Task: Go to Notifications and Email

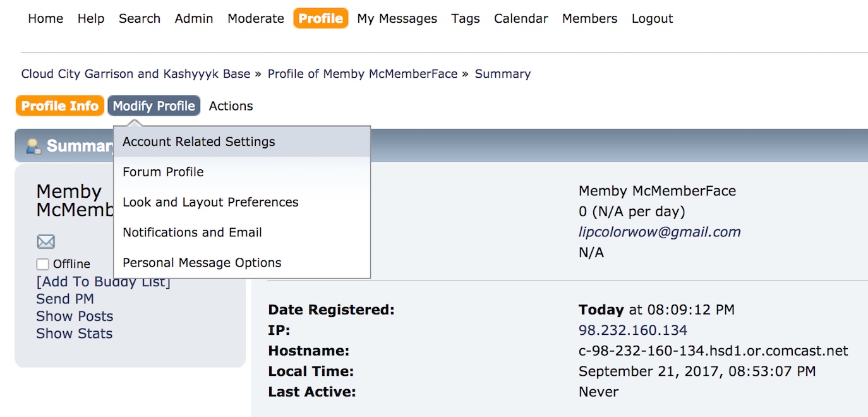Action: [192, 233]
